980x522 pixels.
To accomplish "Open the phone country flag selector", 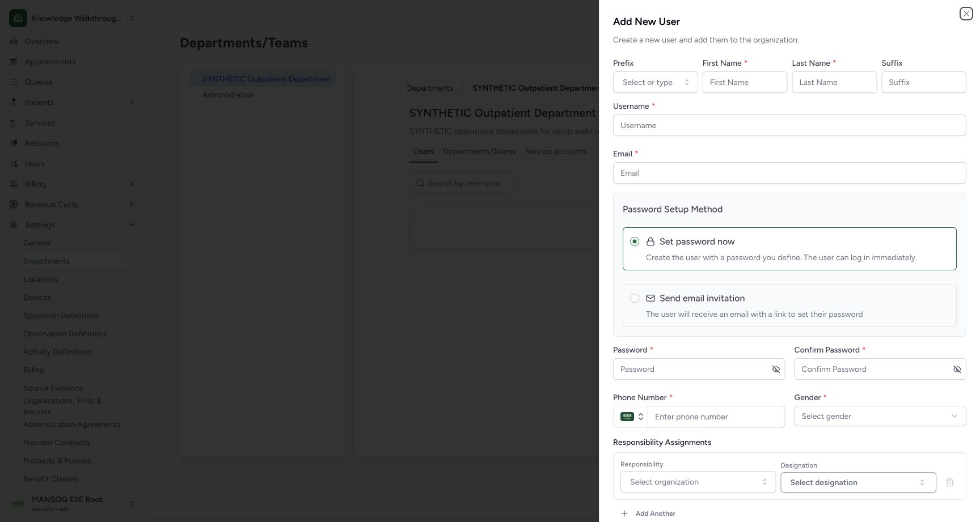I will click(x=631, y=417).
